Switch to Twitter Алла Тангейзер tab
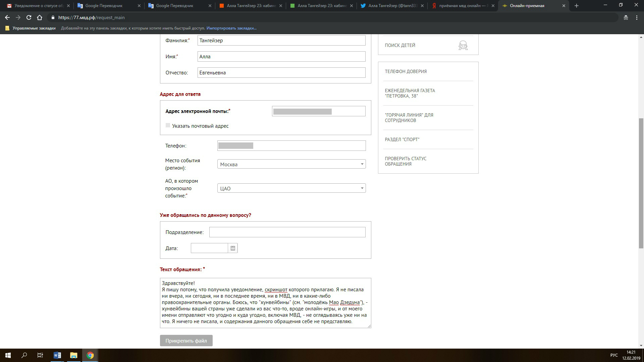644x362 pixels. click(392, 6)
